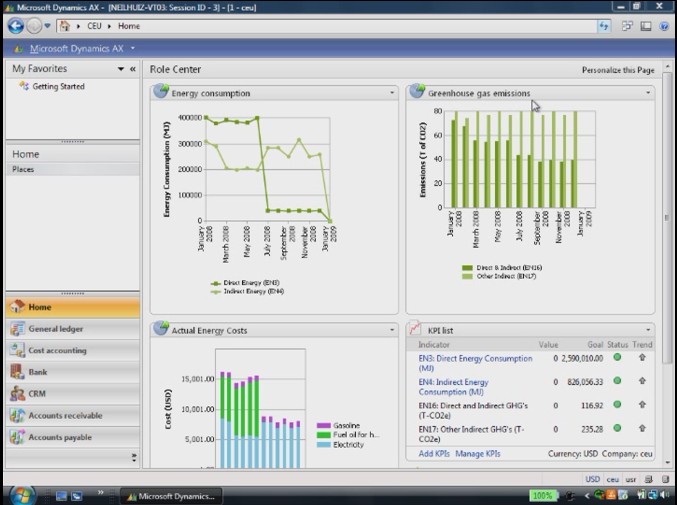Click the Windows Start button
677x505 pixels.
pyautogui.click(x=22, y=495)
